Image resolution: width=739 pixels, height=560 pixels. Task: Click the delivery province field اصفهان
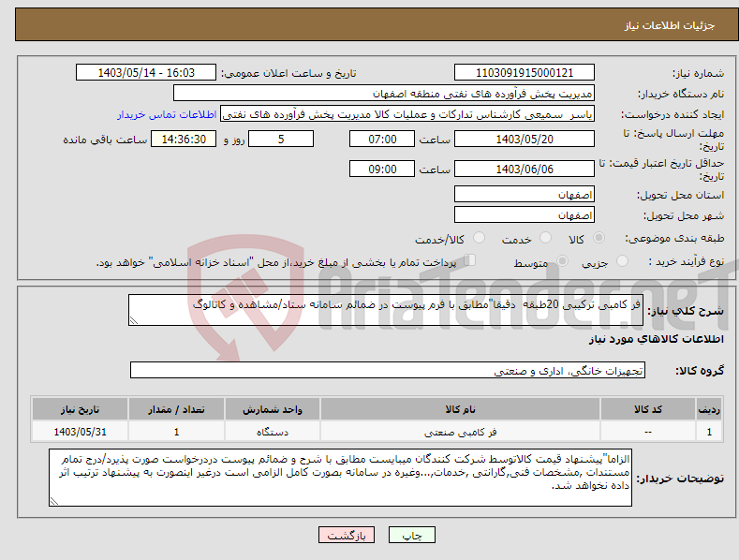coord(525,194)
